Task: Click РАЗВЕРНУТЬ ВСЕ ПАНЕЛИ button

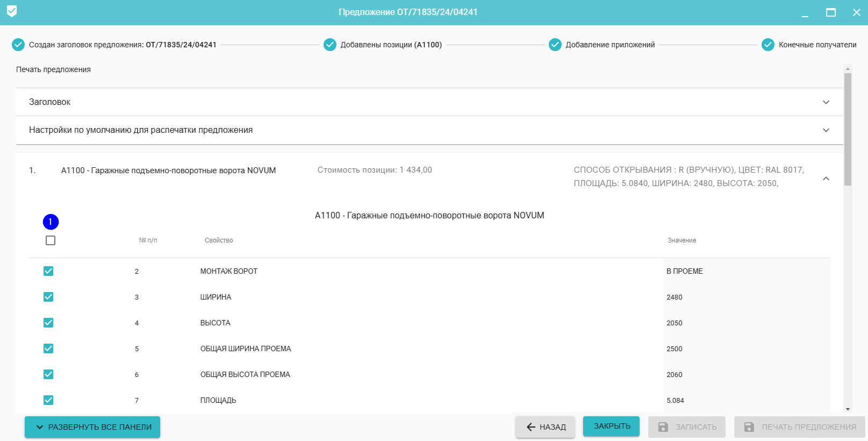Action: coord(92,427)
